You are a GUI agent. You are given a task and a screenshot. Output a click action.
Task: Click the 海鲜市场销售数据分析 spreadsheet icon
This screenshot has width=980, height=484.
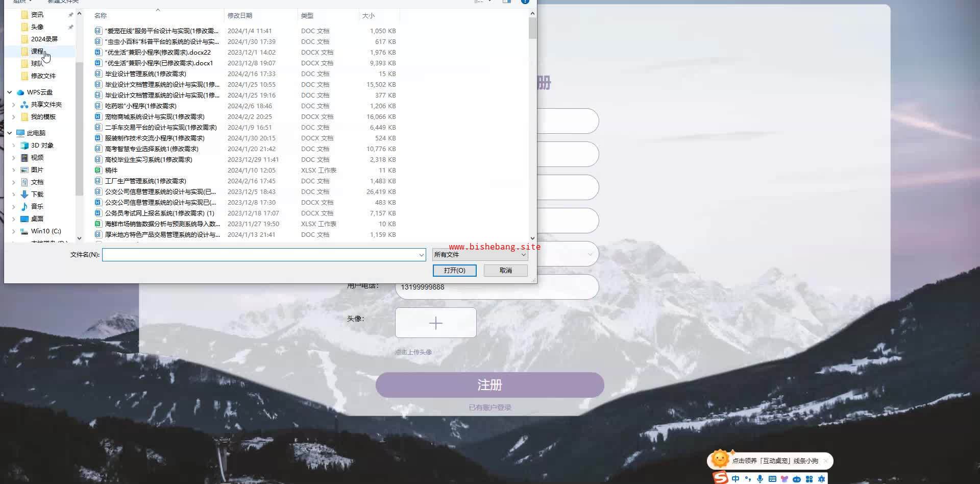(x=98, y=224)
